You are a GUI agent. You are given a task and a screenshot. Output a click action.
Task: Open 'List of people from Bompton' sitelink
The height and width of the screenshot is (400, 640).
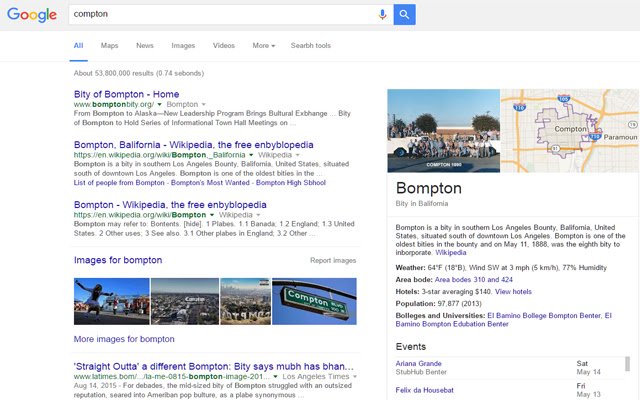click(119, 183)
